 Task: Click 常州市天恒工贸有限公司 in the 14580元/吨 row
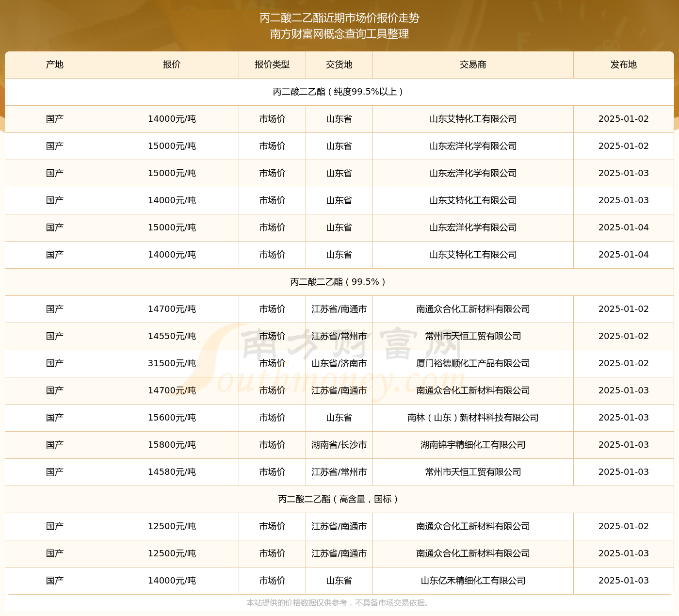(x=473, y=472)
